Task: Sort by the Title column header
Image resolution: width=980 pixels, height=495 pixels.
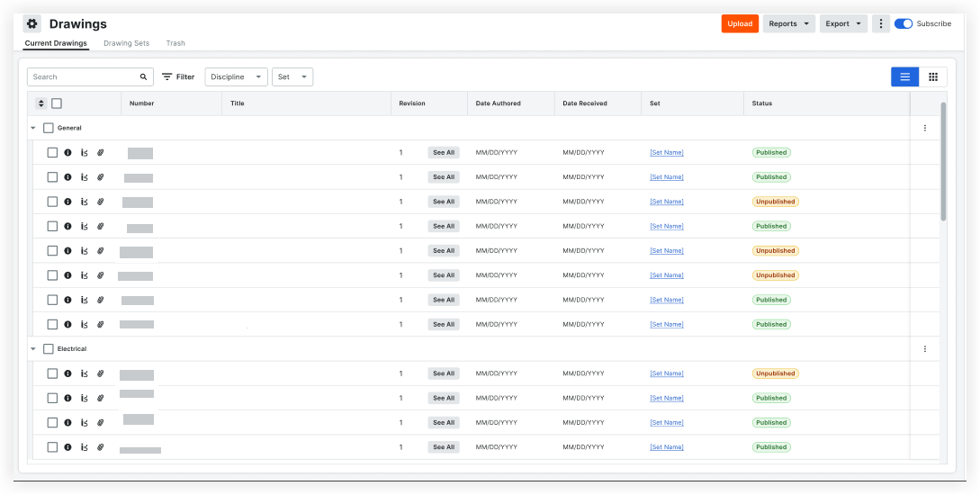Action: coord(238,103)
